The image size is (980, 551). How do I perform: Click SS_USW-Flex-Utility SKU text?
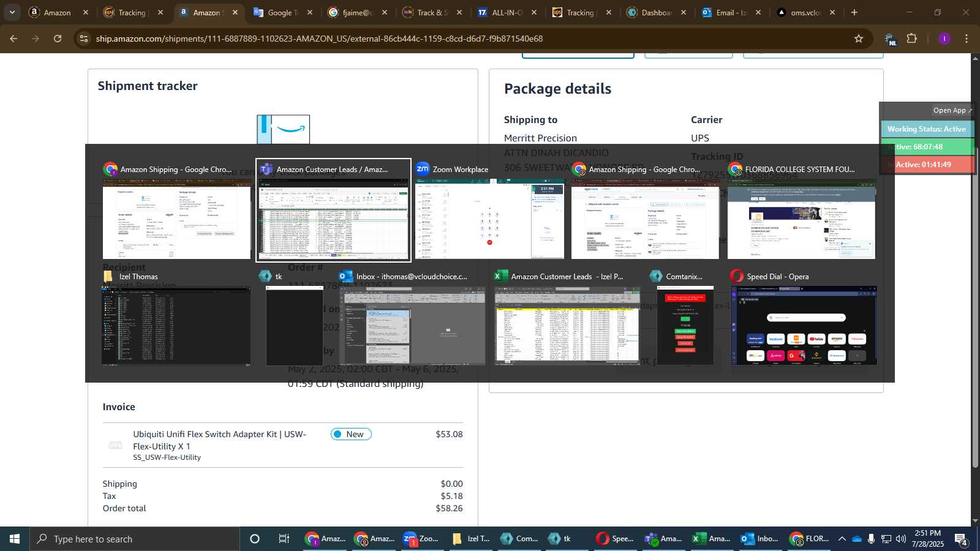pos(167,457)
